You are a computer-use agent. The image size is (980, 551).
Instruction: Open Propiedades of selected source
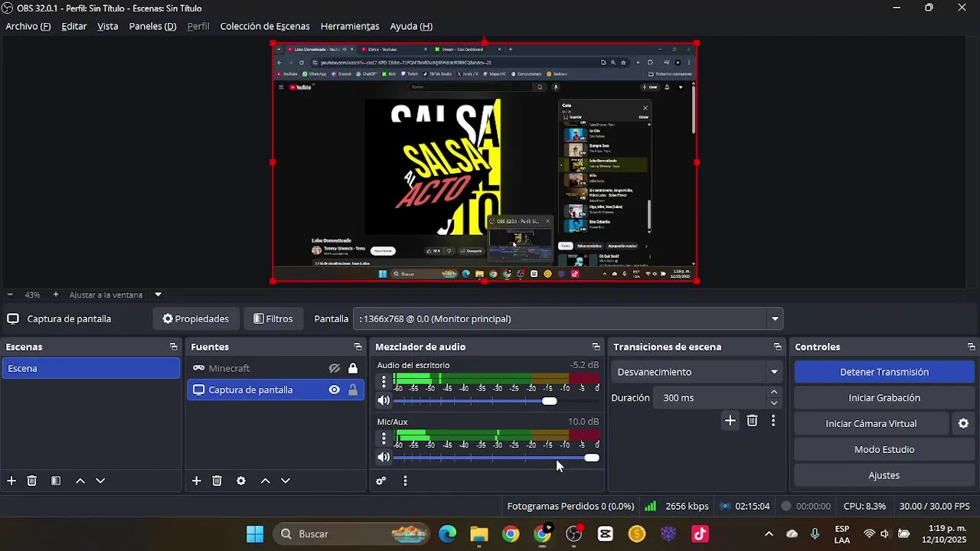(196, 318)
